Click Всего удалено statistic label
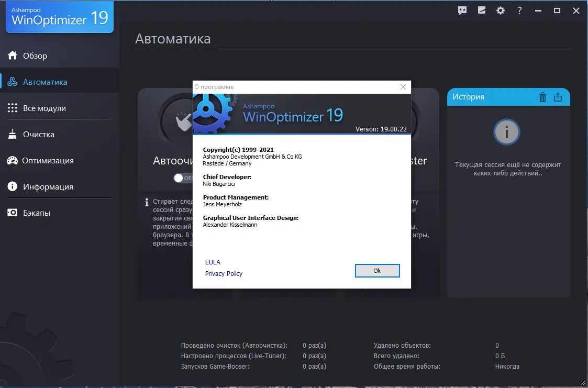Image resolution: width=588 pixels, height=388 pixels. (x=396, y=356)
